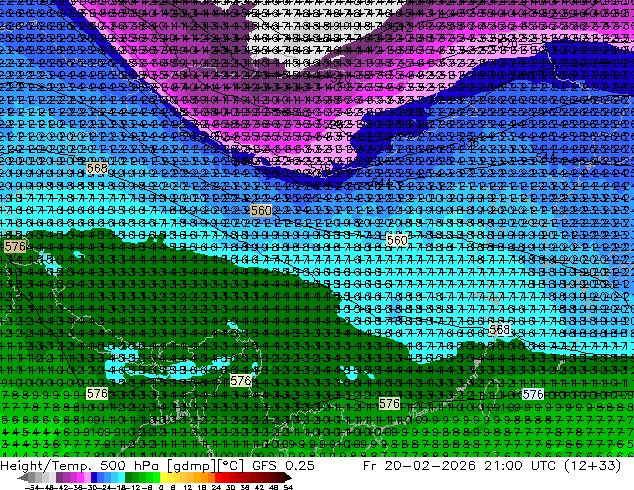This screenshot has width=634, height=490.
Task: Click the '[°C]' unit label
Action: point(230,466)
